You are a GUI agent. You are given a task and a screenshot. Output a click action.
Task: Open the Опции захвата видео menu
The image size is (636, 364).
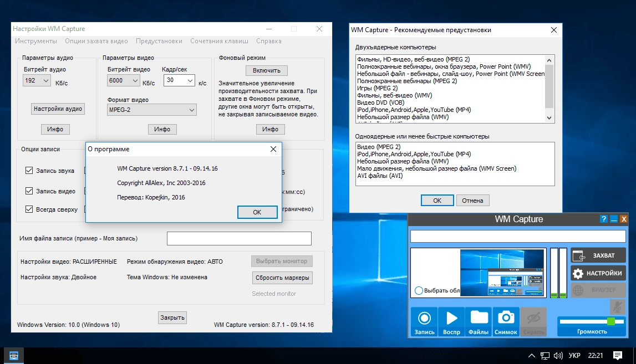click(96, 41)
